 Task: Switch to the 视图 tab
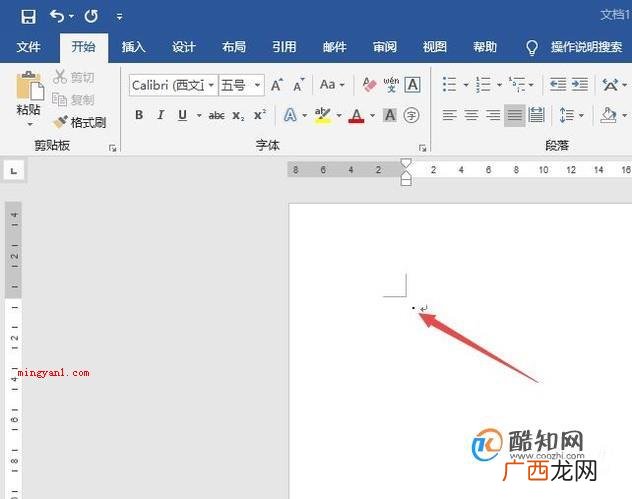tap(435, 47)
